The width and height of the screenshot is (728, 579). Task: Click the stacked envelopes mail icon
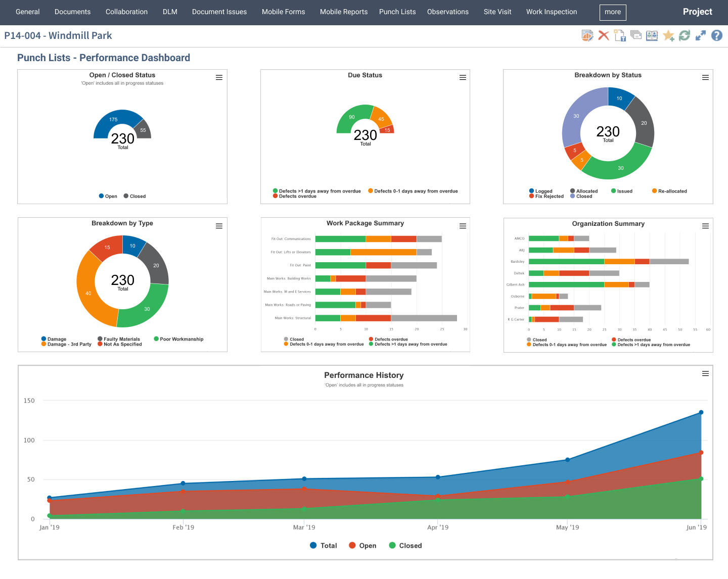[636, 35]
